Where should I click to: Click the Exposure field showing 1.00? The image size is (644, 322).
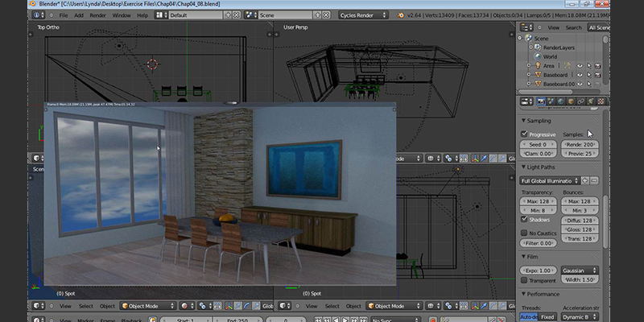538,270
